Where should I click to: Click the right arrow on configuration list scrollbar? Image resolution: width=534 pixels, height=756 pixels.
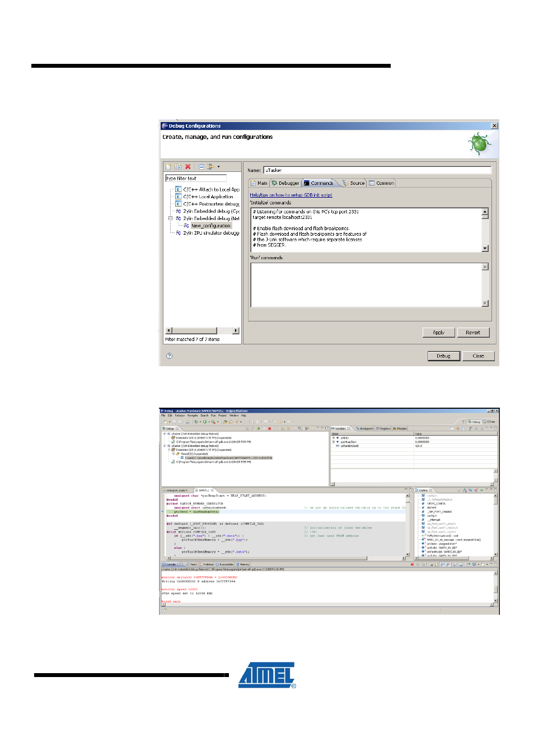236,330
